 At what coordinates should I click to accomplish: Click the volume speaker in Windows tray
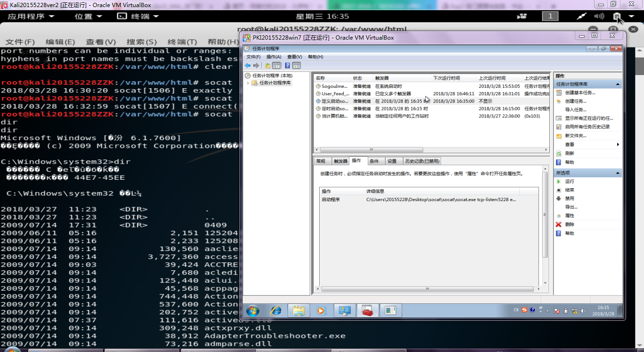tap(584, 311)
